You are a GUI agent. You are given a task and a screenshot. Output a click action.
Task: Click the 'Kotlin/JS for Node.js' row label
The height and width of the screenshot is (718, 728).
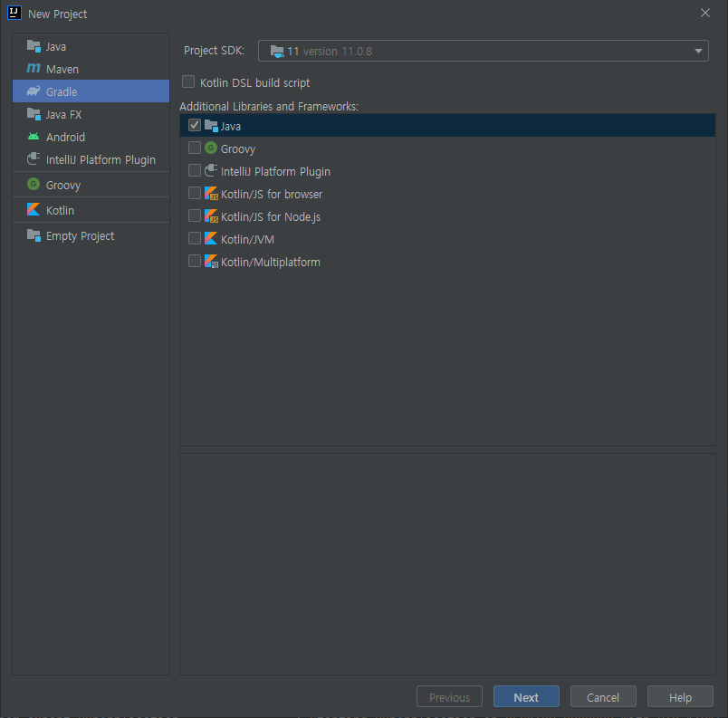pos(271,216)
